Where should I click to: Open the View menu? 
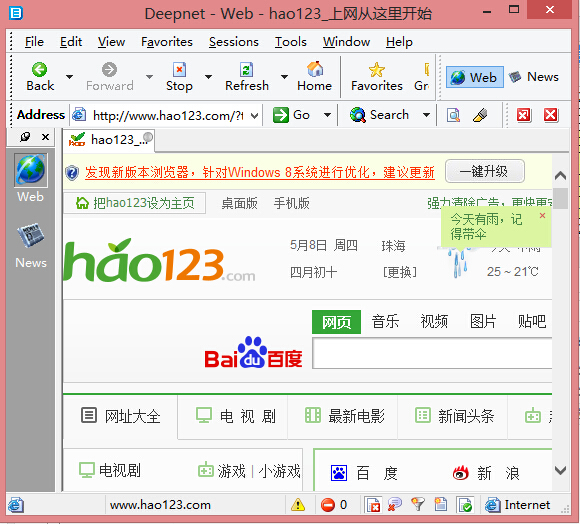(111, 42)
